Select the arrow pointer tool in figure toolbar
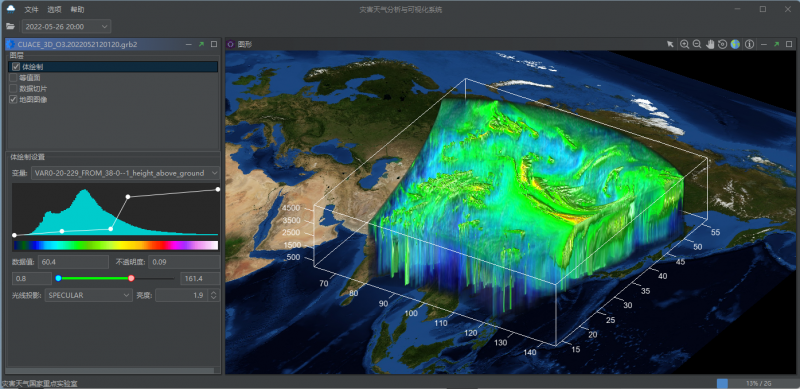 click(670, 44)
